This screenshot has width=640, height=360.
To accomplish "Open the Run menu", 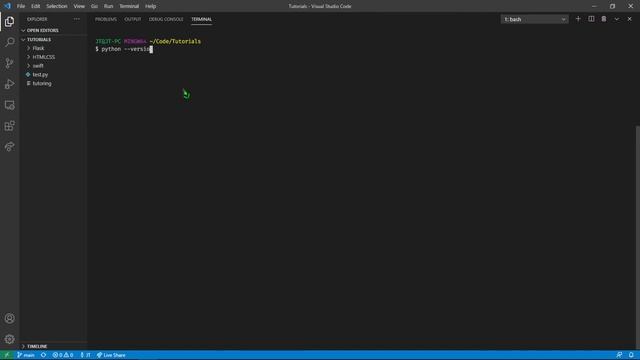I will pyautogui.click(x=108, y=6).
